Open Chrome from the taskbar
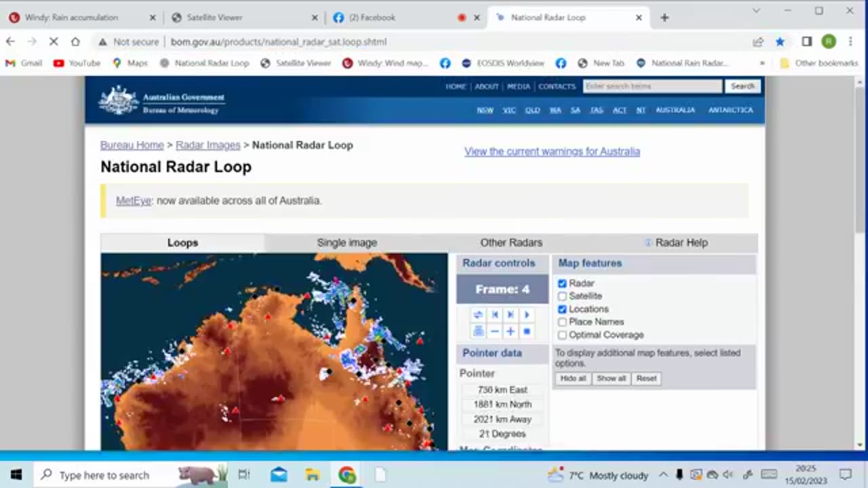 (347, 475)
